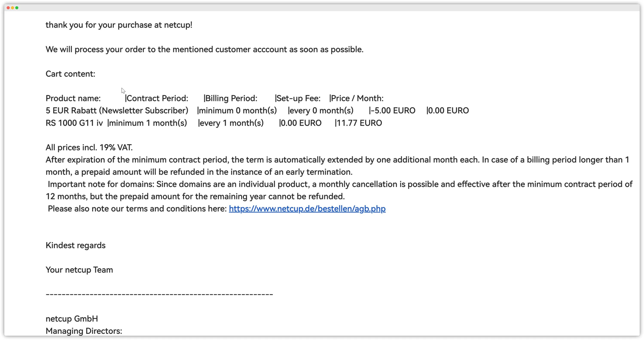Click the 'Cart content:' heading
644x340 pixels.
[x=70, y=74]
